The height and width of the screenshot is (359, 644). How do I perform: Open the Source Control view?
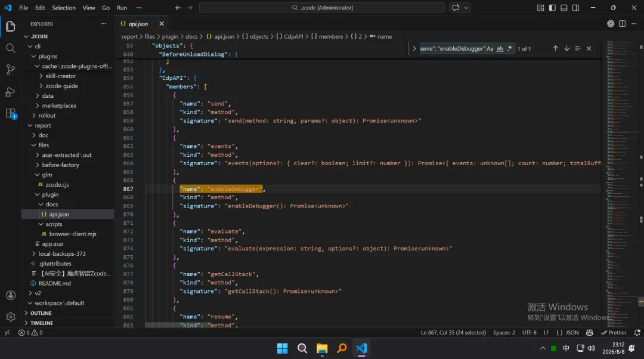[11, 70]
